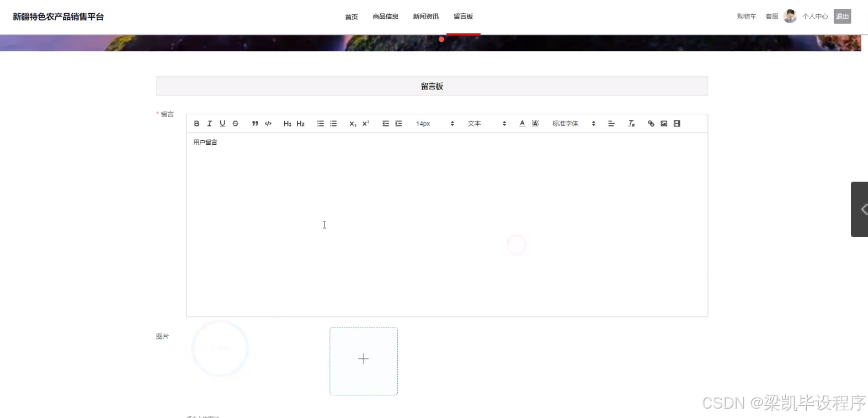Open the 文本 heading style dropdown
Viewport: 868px width, 418px height.
tap(487, 124)
